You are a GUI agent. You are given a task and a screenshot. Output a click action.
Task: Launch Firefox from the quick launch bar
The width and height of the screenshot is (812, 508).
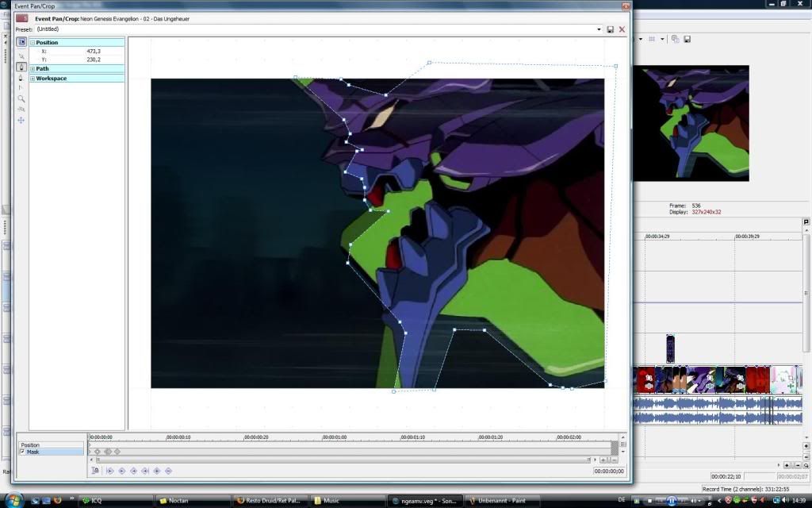(57, 500)
